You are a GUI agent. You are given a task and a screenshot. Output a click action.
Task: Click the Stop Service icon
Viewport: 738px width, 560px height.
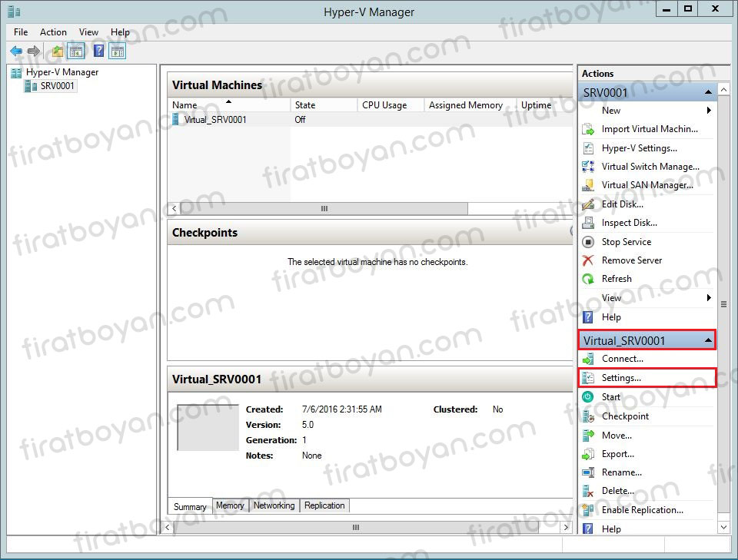tap(588, 242)
